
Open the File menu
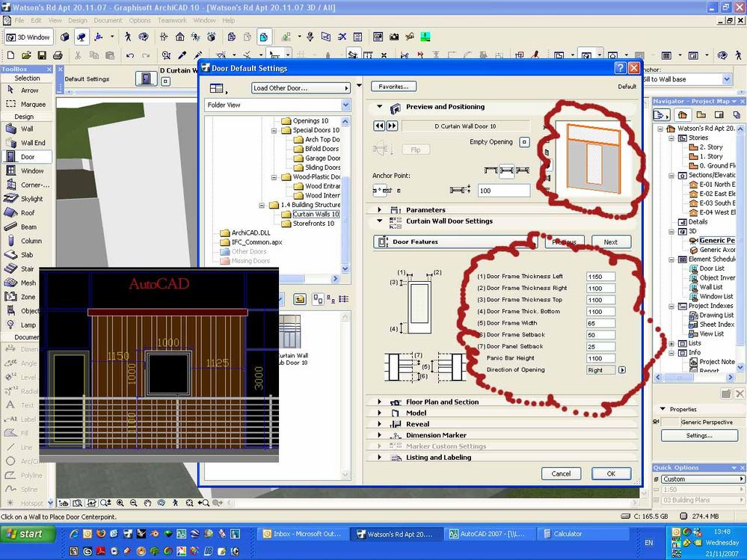[19, 20]
